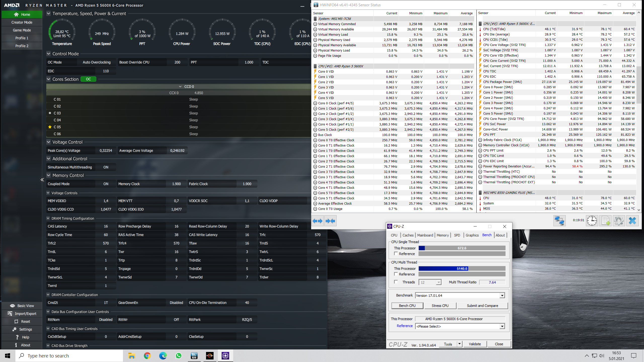Click HWiNFO expand columns arrows icon

(x=317, y=221)
